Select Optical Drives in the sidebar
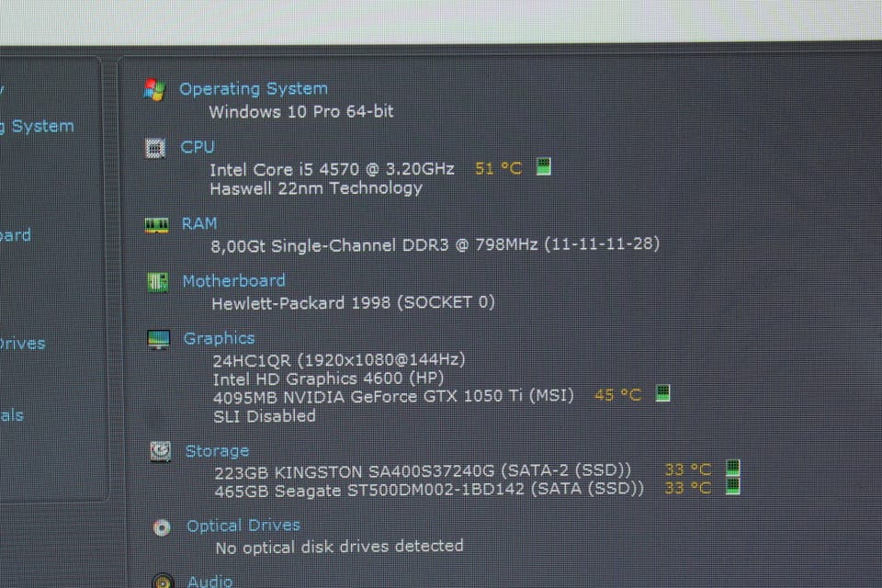Screen dimensions: 882x588 [22, 344]
